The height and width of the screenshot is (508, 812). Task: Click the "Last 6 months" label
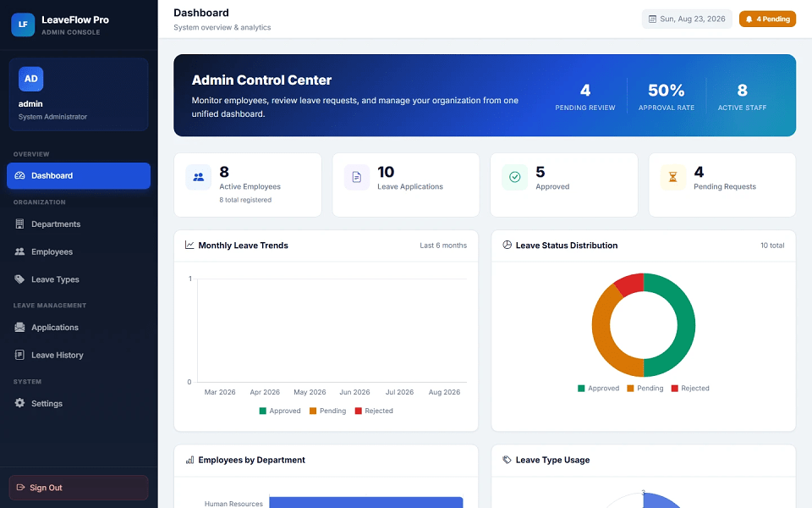[443, 246]
